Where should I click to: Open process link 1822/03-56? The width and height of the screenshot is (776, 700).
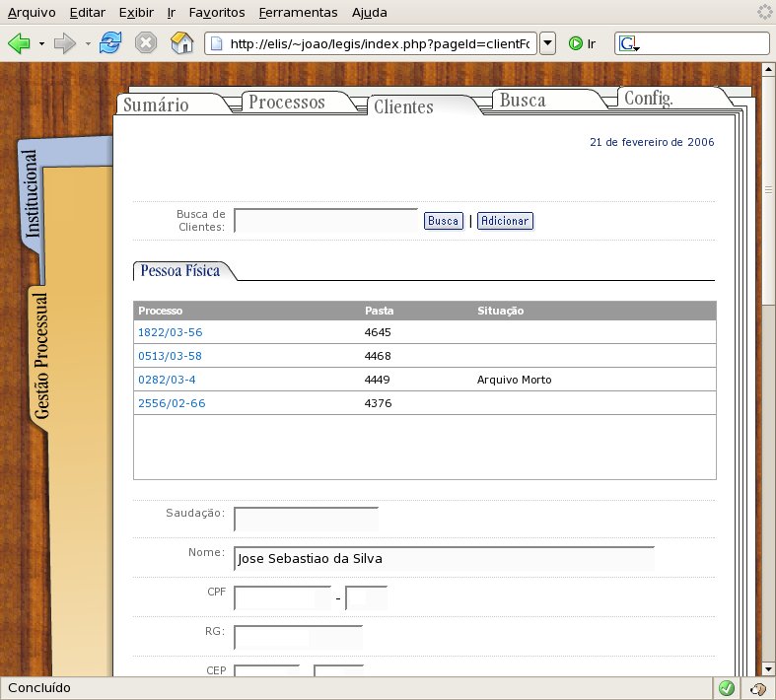[171, 332]
